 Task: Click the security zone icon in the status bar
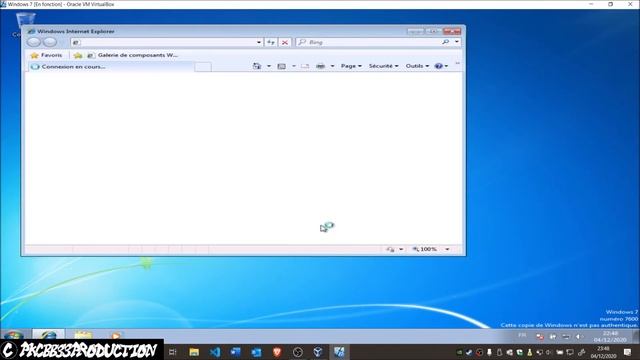pos(390,249)
